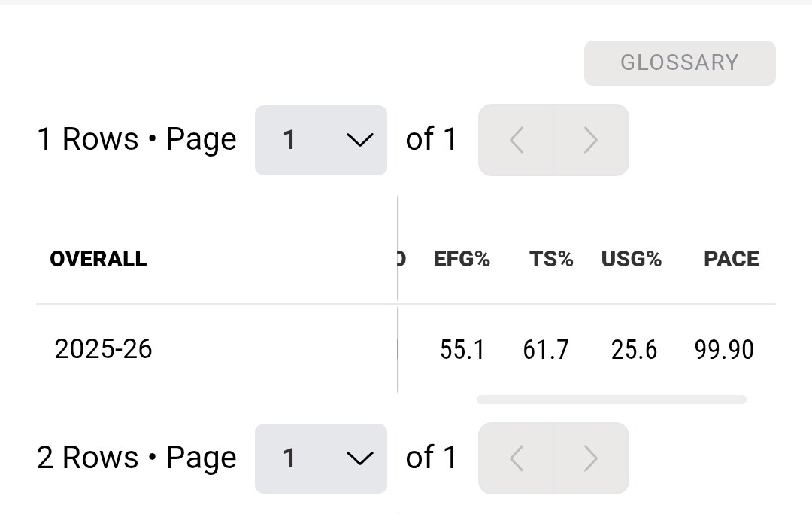
Task: Click the OVERALL column header
Action: (x=98, y=260)
